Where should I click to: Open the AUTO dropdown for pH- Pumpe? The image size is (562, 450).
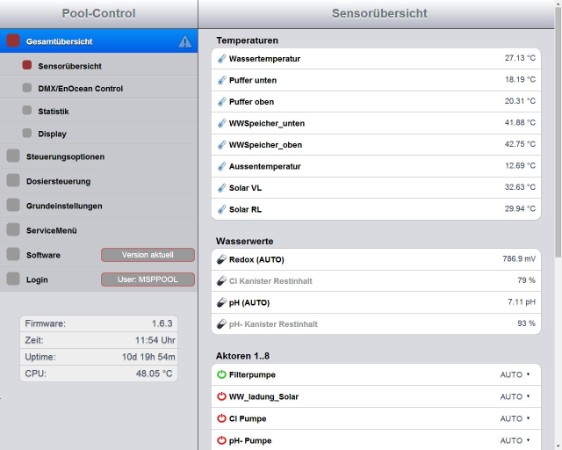coord(515,440)
